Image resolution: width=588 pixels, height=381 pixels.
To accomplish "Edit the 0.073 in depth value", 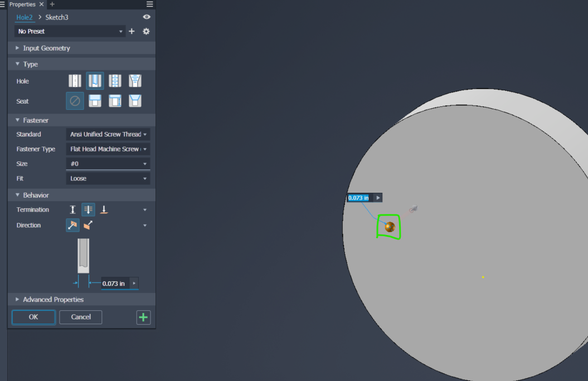I will coord(114,283).
